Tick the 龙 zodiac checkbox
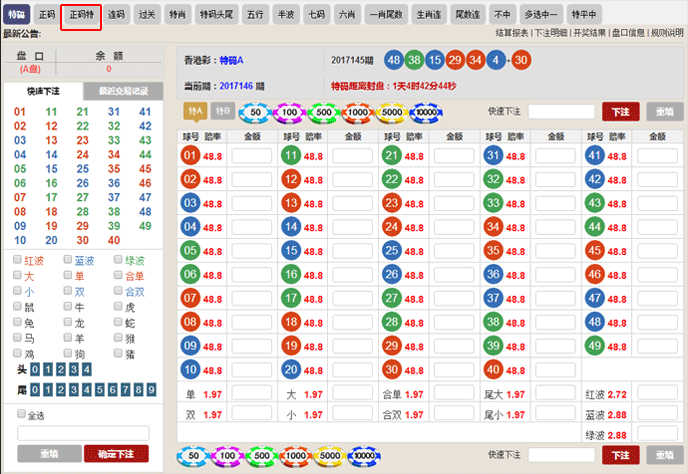The width and height of the screenshot is (688, 474). click(x=69, y=324)
